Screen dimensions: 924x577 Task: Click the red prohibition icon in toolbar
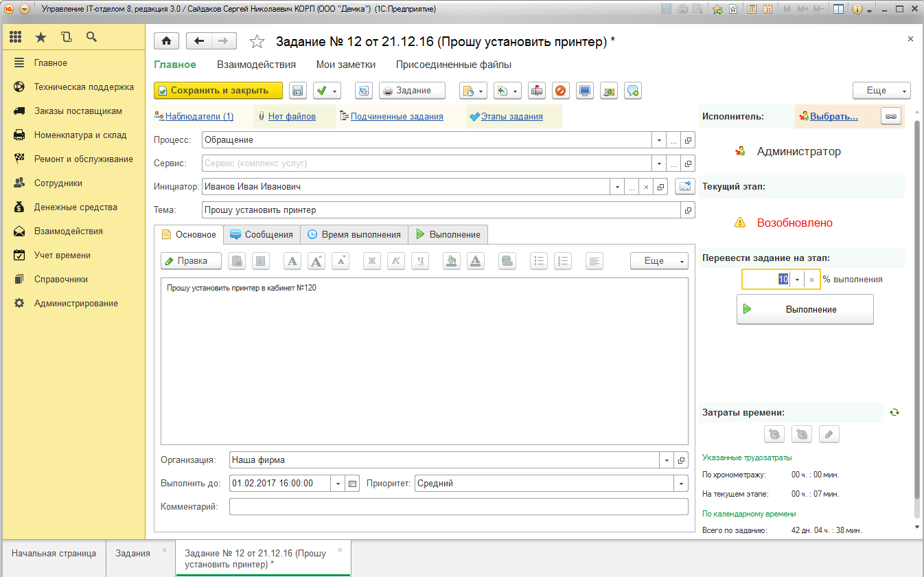(560, 91)
